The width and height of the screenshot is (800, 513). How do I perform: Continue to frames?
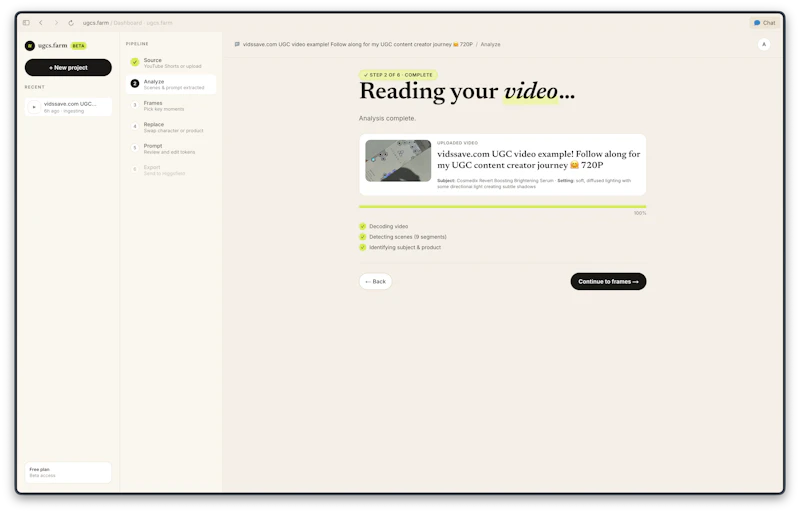tap(608, 281)
